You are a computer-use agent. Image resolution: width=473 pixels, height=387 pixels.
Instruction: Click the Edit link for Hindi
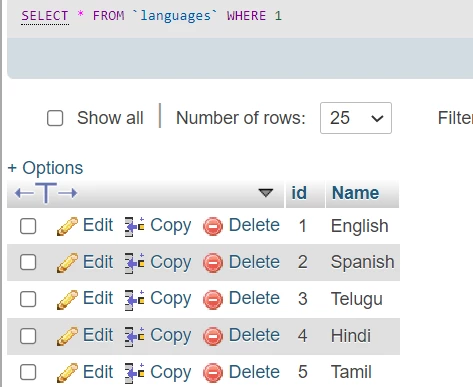pyautogui.click(x=98, y=335)
